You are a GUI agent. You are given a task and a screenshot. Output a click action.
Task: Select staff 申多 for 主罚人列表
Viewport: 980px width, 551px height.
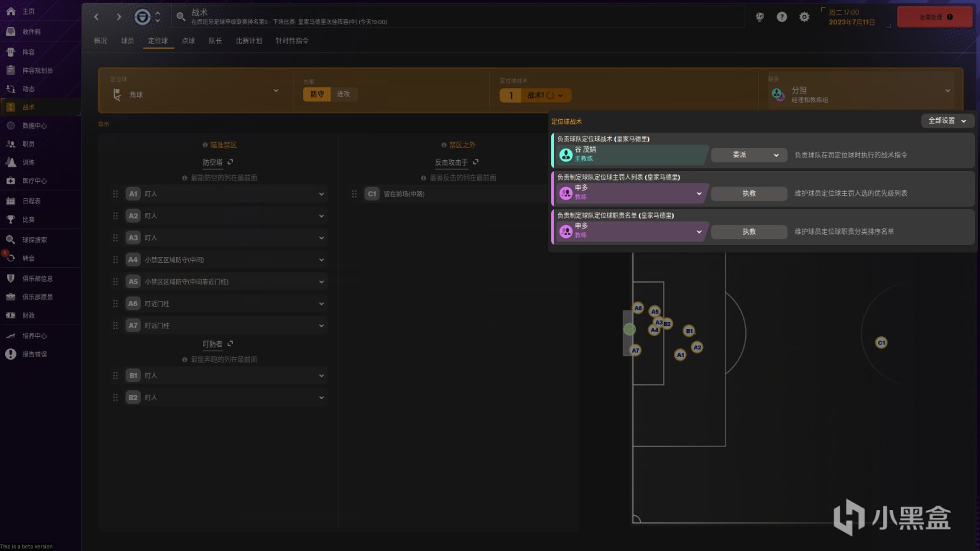click(x=631, y=193)
